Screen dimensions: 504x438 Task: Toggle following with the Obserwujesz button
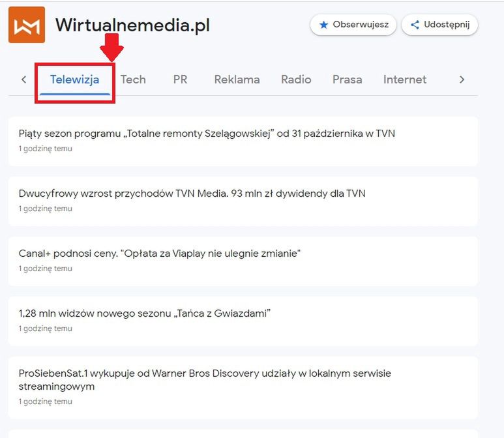(x=353, y=25)
